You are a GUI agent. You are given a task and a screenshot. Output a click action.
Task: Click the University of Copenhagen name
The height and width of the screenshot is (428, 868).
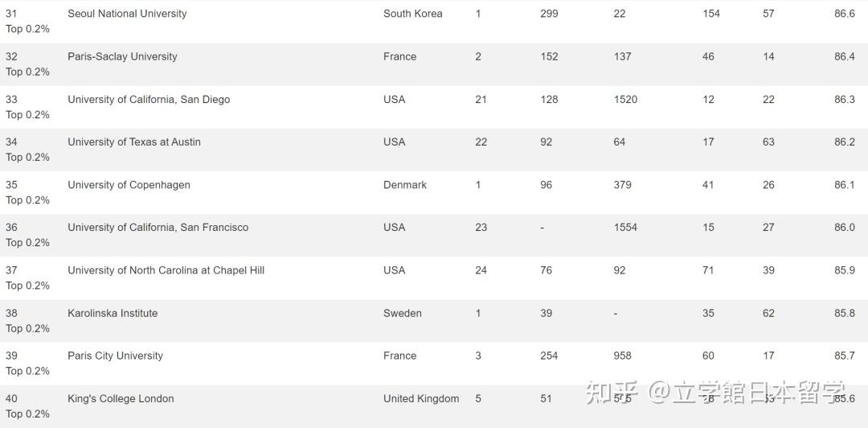(129, 184)
